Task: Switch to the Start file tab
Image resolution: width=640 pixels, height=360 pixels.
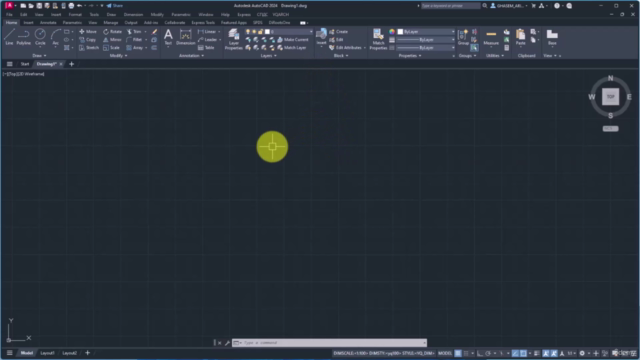Action: pyautogui.click(x=25, y=64)
